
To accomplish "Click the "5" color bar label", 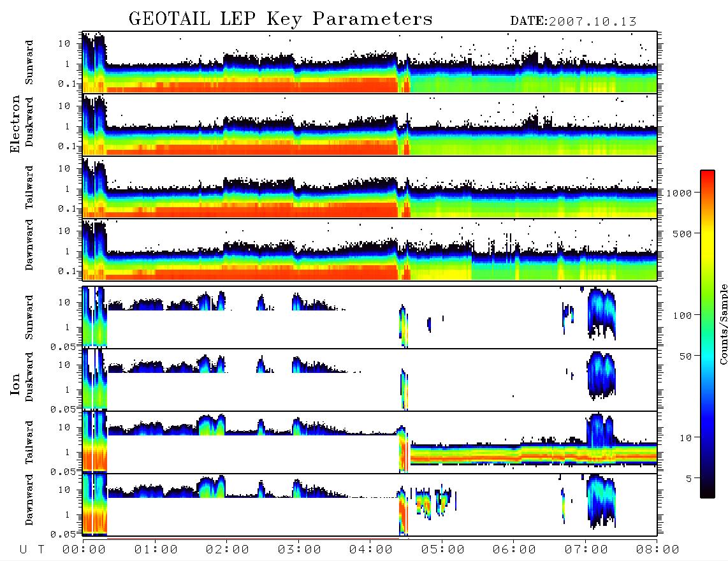I will point(688,478).
